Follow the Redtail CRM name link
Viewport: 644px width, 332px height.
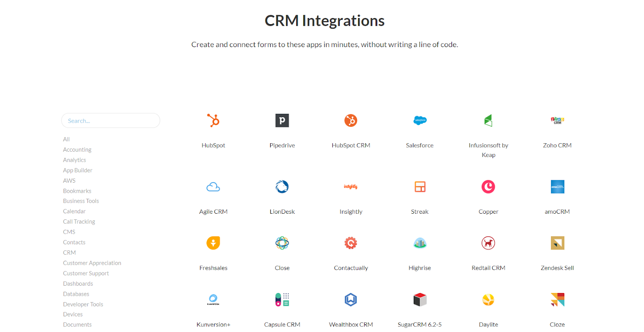(488, 268)
